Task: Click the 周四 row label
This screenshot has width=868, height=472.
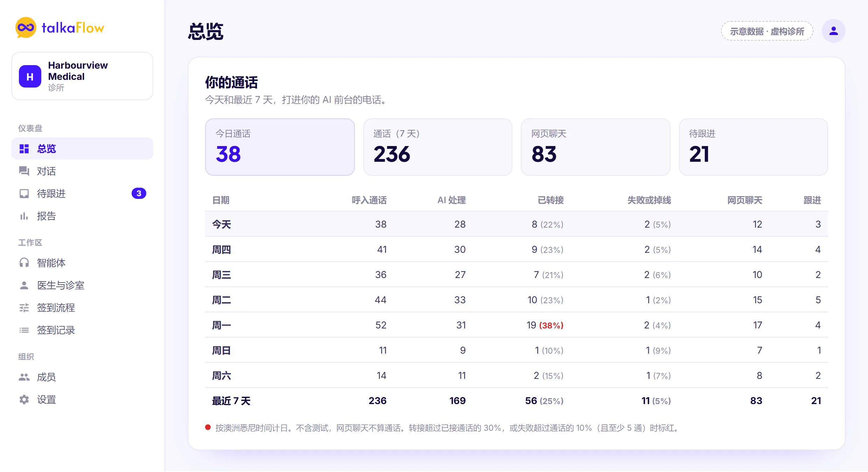Action: point(222,249)
